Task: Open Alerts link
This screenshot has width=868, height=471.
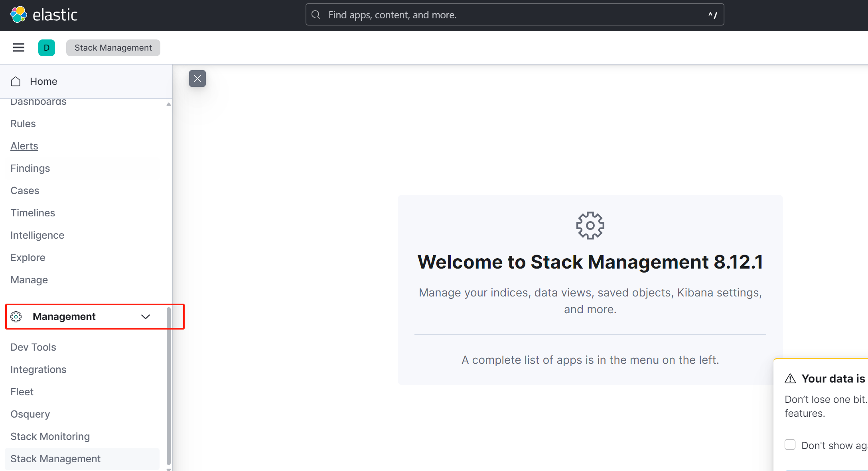Action: click(24, 146)
